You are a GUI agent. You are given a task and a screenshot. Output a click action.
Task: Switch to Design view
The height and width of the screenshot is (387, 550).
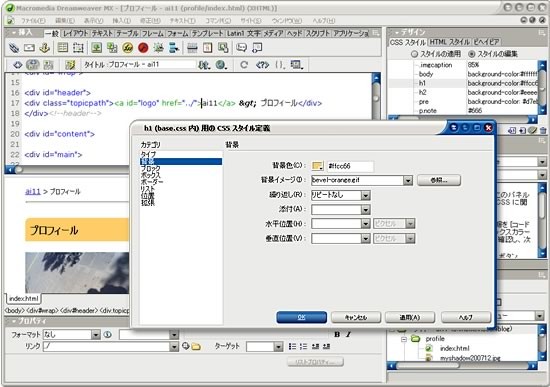pos(48,65)
